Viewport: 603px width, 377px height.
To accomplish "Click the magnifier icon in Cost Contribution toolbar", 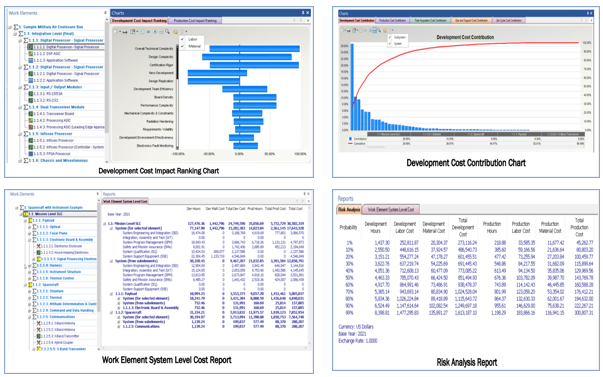I will coord(379,30).
